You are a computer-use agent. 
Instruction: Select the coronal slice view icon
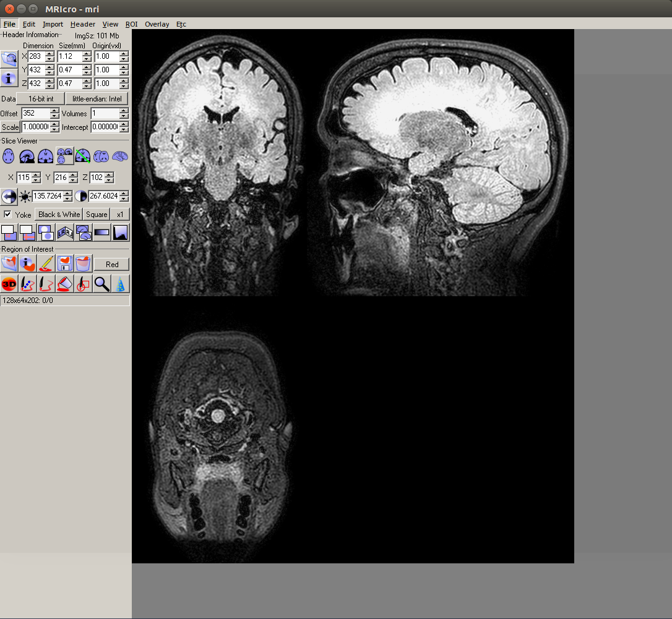tap(45, 156)
